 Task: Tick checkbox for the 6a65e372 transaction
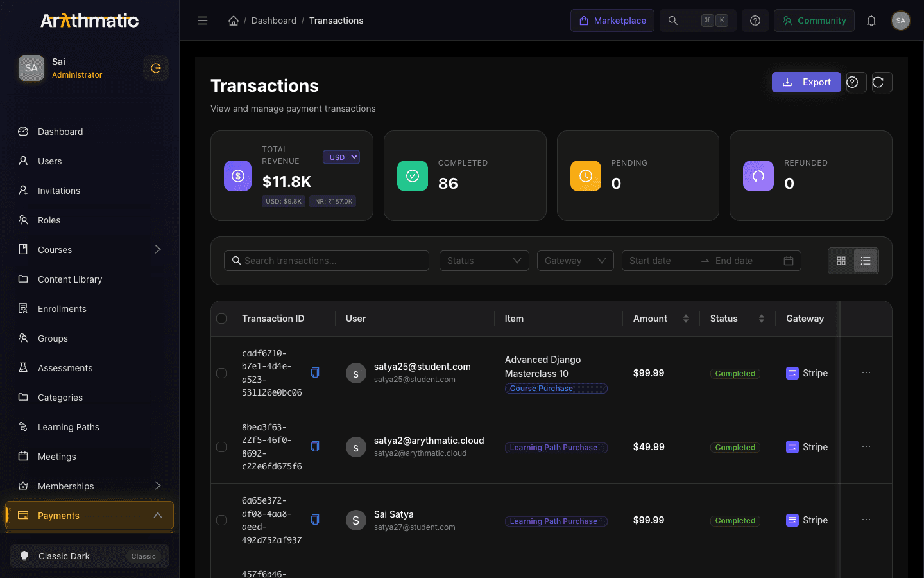(221, 520)
